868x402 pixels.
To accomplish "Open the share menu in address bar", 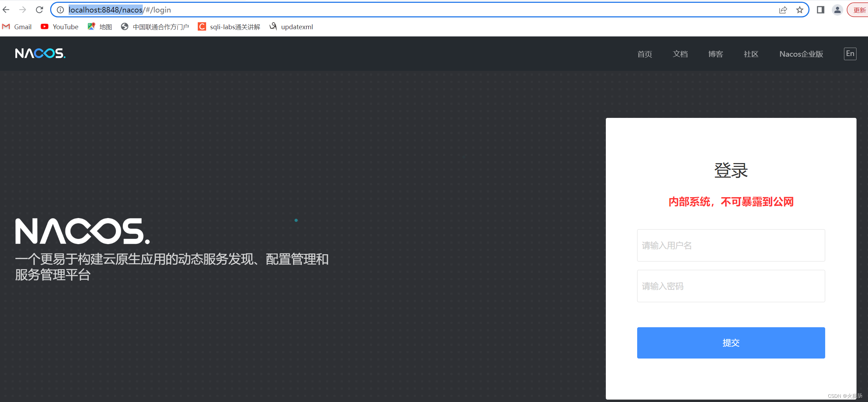I will tap(783, 10).
